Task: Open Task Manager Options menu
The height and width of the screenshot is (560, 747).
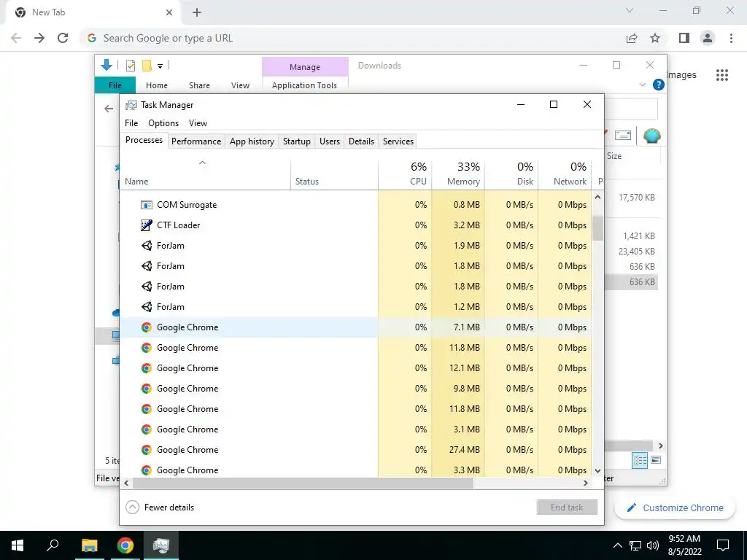Action: coord(163,122)
